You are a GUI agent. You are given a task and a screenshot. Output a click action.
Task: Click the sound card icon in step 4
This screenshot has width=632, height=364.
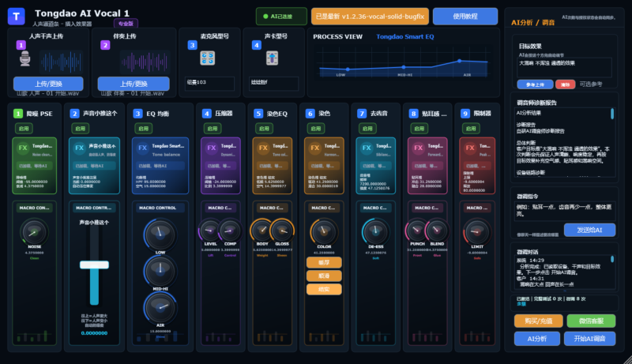272,58
